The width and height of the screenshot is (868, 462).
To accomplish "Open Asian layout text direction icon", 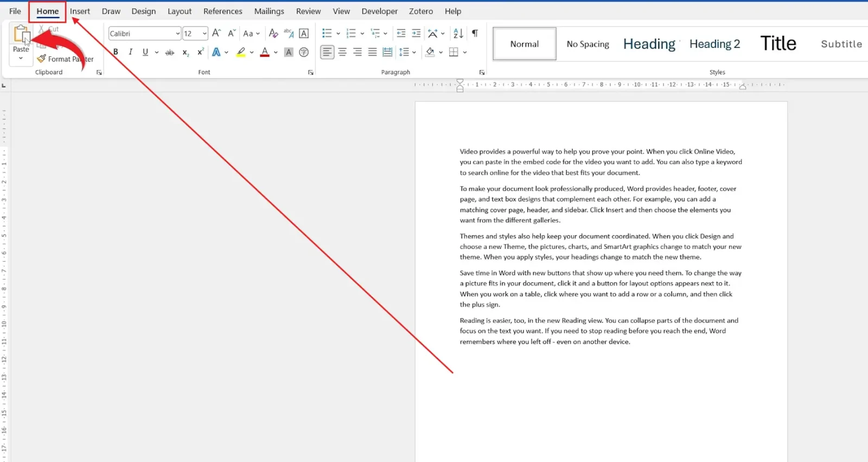I will [433, 33].
